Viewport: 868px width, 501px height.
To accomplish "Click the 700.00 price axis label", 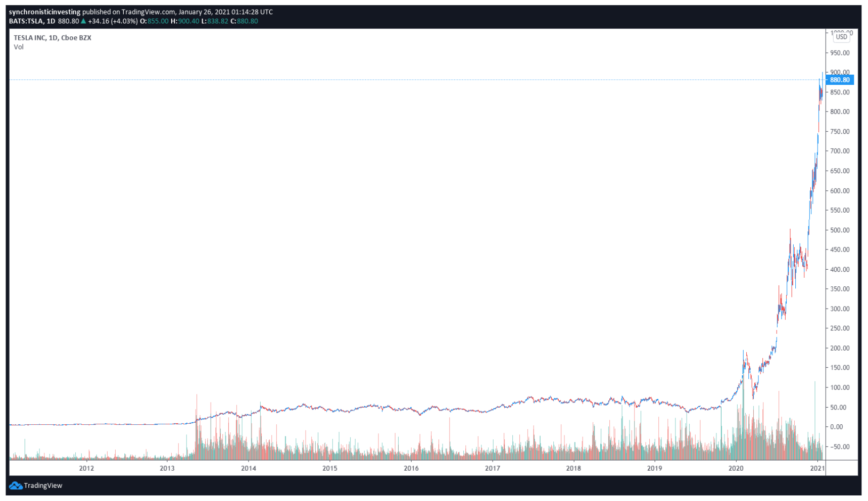I will pos(840,151).
